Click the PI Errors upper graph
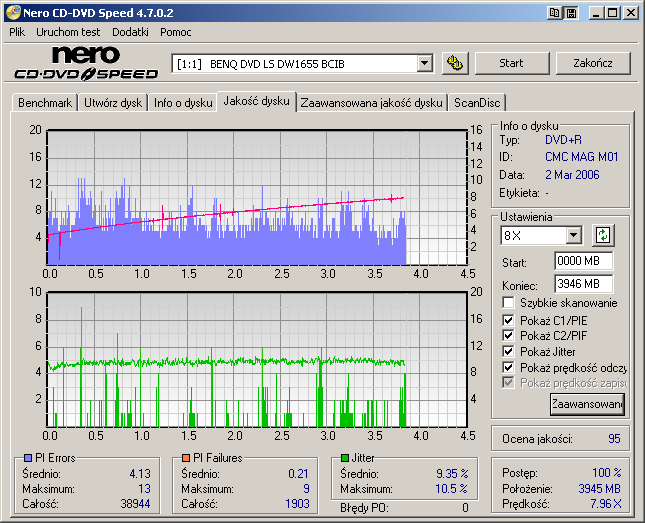The image size is (645, 523). [257, 198]
